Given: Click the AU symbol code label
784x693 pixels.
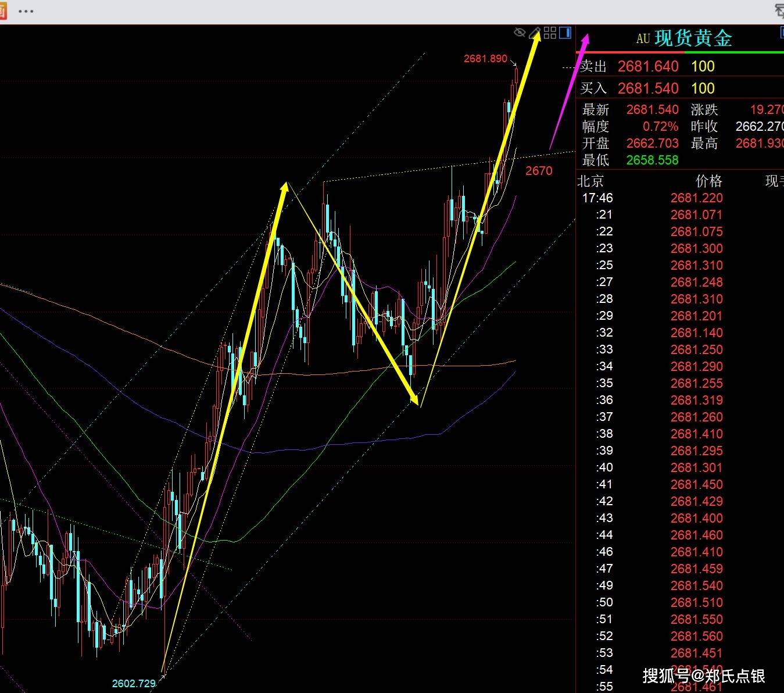Looking at the screenshot, I should [643, 40].
